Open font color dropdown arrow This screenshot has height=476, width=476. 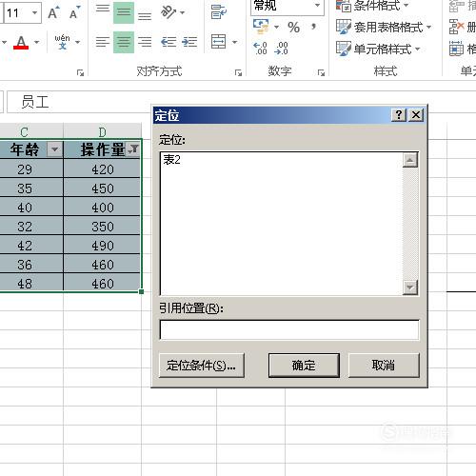tap(37, 42)
